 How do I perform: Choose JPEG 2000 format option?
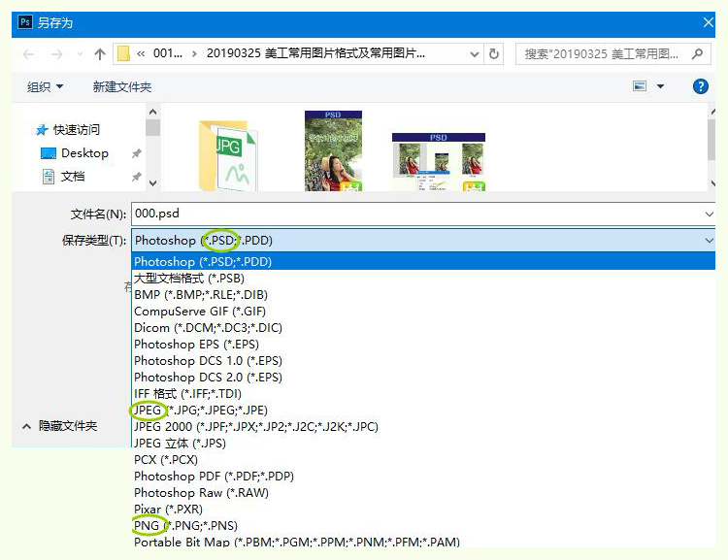(423, 427)
